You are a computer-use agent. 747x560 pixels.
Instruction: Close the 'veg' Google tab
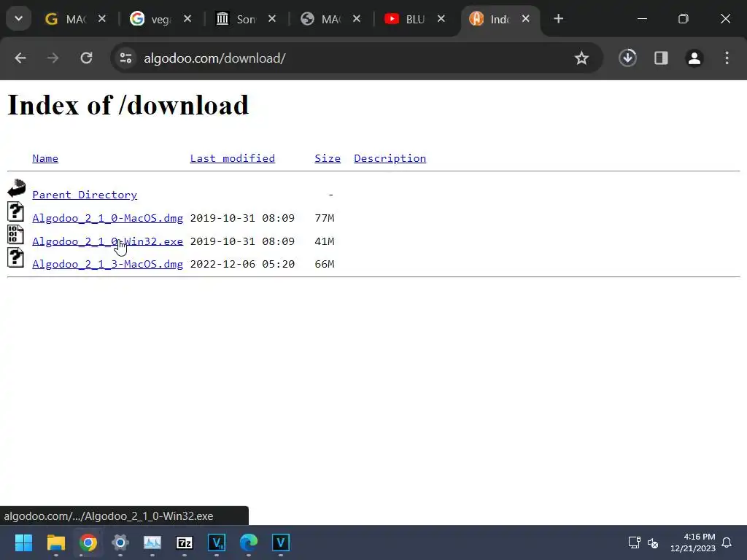(x=187, y=18)
